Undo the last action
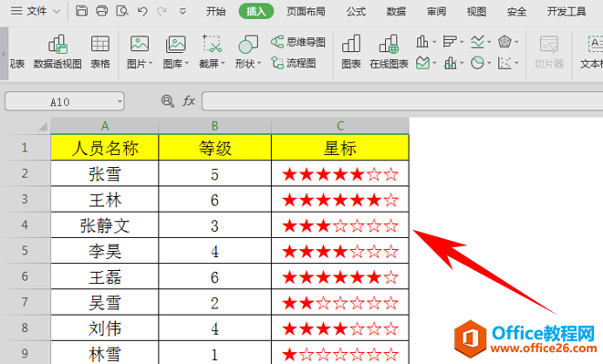The width and height of the screenshot is (603, 364). [x=142, y=11]
